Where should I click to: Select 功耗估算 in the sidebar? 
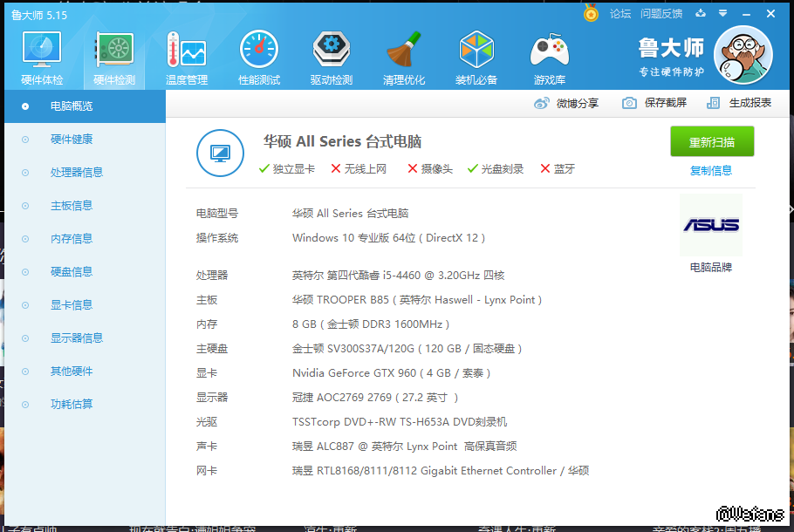tap(72, 405)
